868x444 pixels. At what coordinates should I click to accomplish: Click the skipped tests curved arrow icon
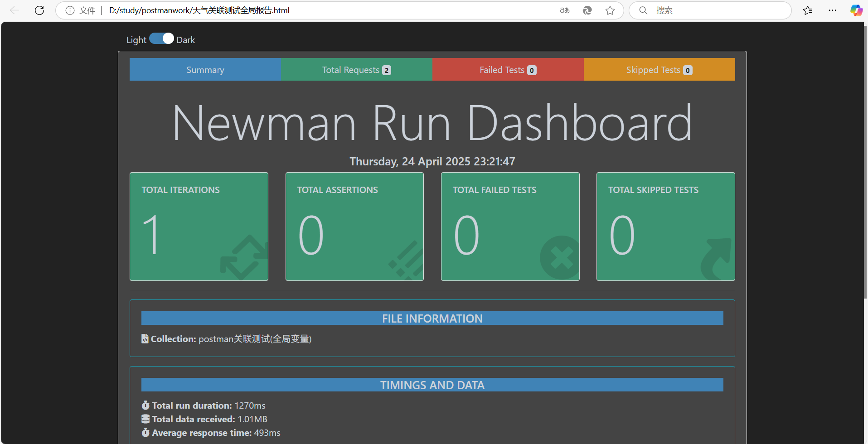click(x=716, y=259)
